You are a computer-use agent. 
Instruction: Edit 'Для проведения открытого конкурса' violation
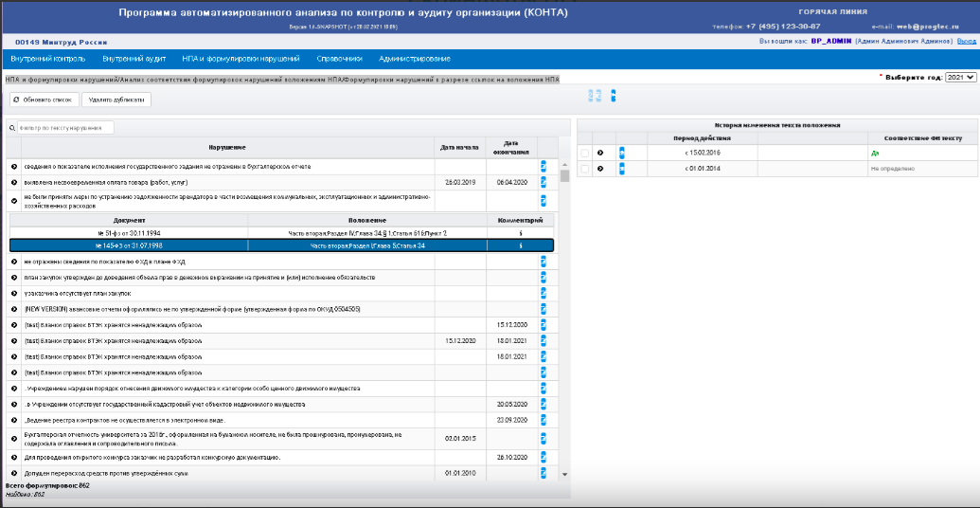543,458
